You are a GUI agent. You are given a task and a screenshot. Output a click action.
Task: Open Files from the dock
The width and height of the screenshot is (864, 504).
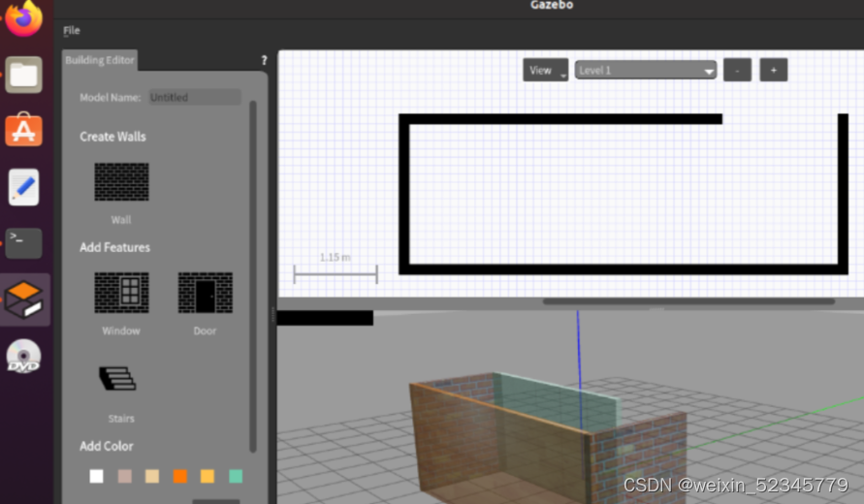pos(23,75)
